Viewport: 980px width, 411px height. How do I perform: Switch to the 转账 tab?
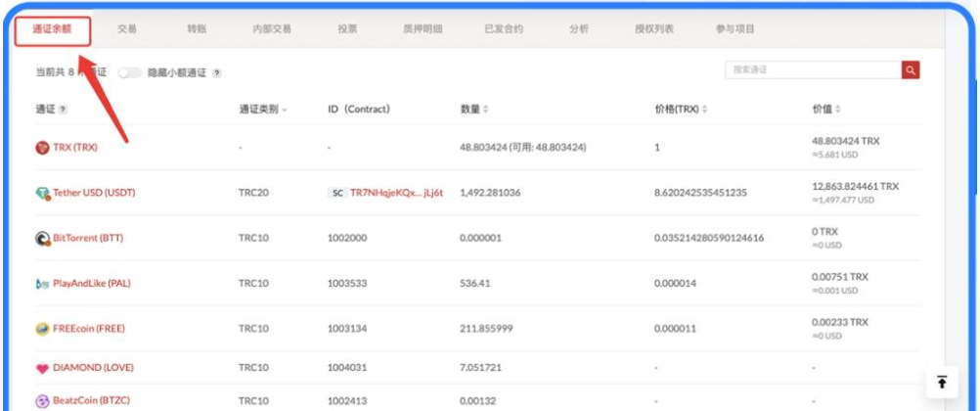point(197,29)
